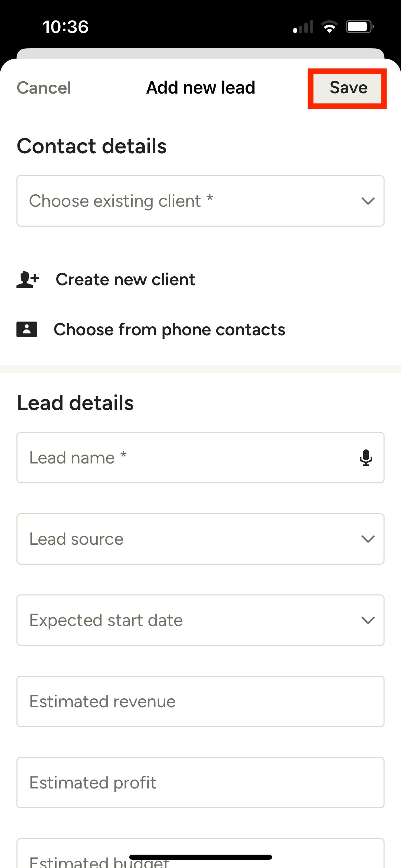Tap the chevron on Expected start date

click(368, 620)
